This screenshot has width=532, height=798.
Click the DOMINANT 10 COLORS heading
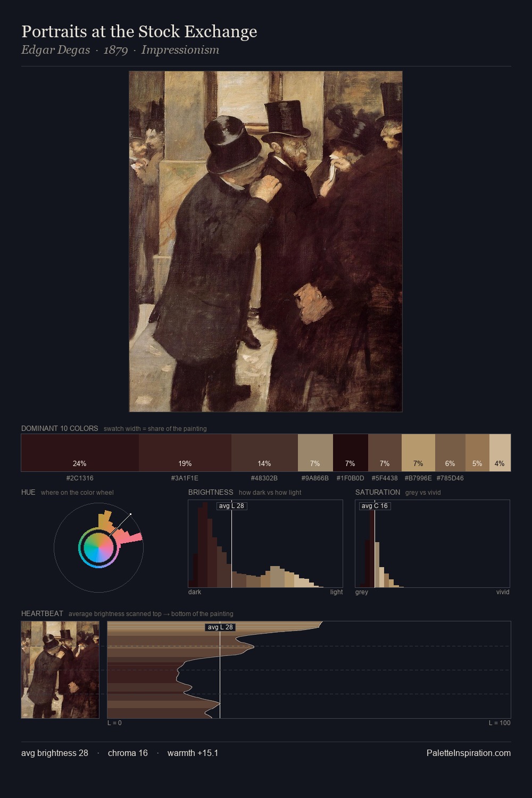coord(60,428)
